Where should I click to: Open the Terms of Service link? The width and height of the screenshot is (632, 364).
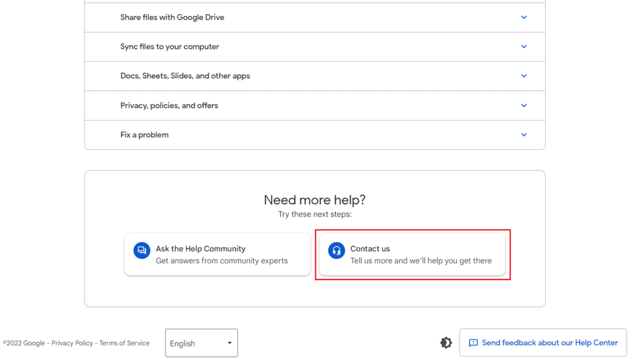(x=124, y=343)
